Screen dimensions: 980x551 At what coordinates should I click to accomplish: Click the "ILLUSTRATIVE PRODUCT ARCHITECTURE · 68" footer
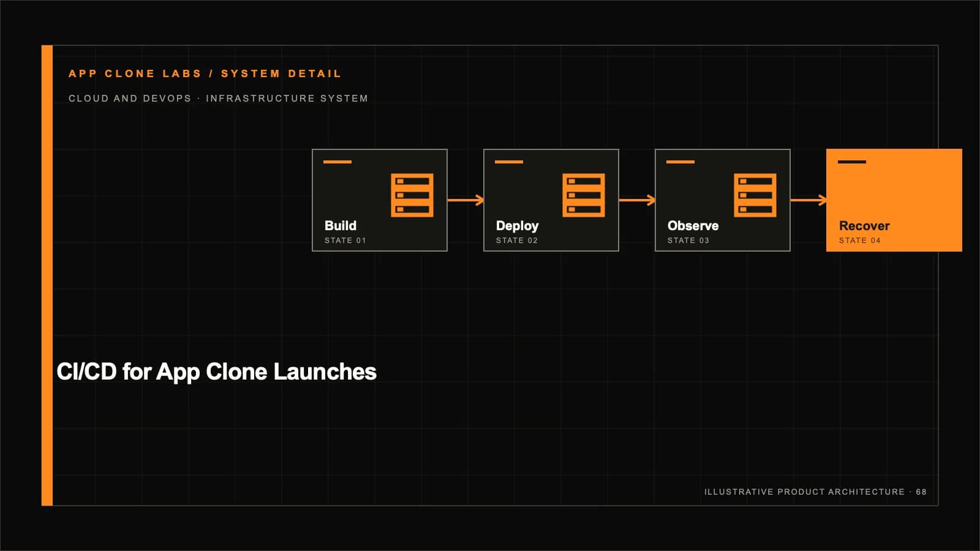coord(815,492)
